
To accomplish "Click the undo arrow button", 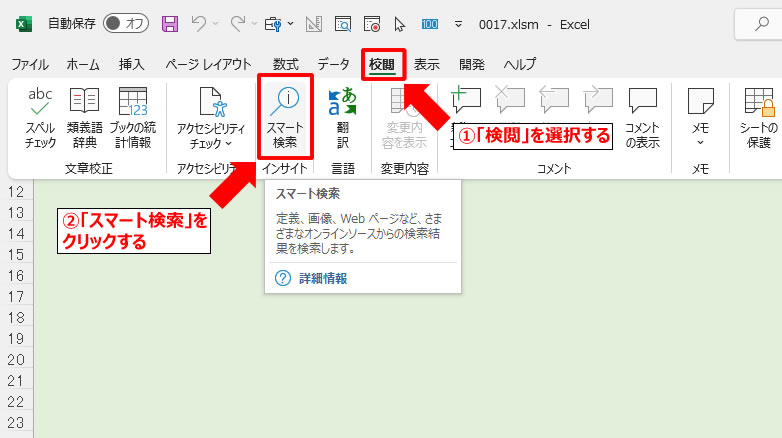I will 200,22.
